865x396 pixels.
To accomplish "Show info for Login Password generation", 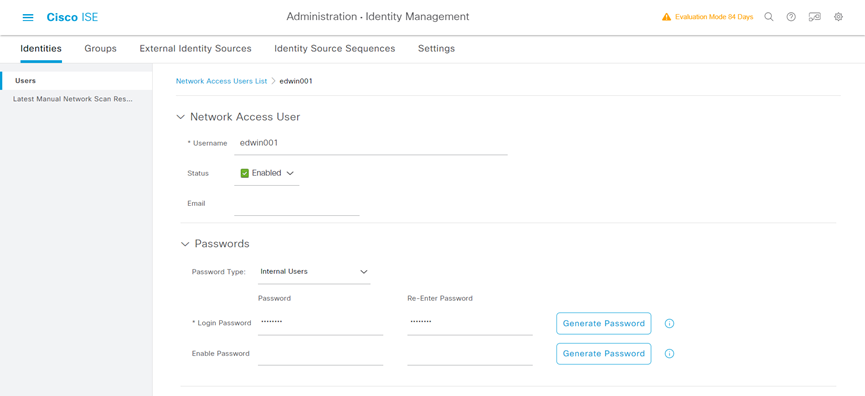I will point(669,324).
